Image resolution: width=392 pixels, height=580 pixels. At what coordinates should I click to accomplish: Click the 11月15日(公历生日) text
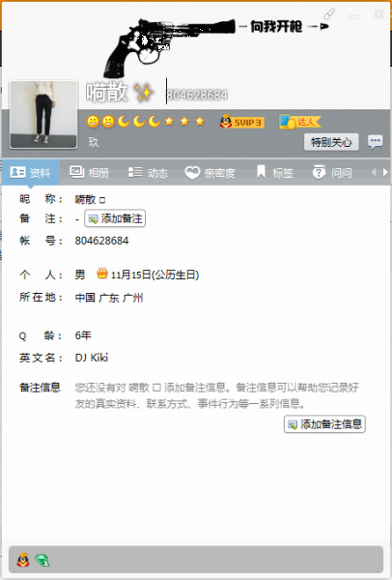coord(154,275)
